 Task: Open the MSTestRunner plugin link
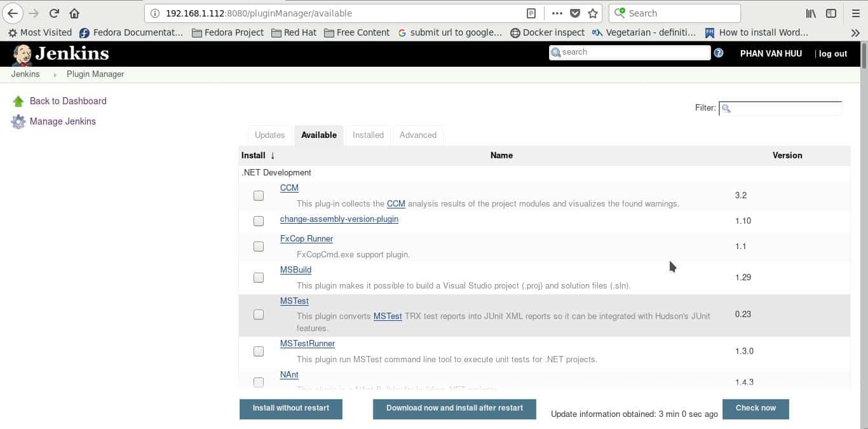coord(308,344)
